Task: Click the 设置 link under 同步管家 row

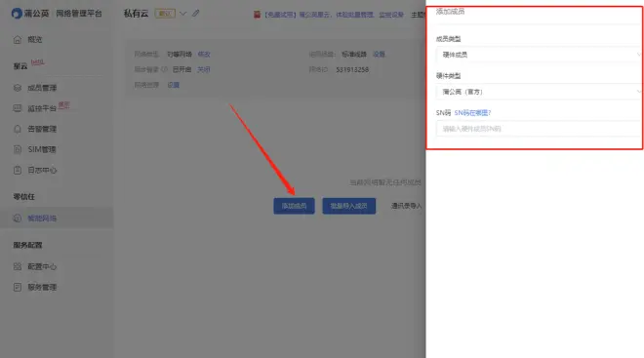Action: tap(174, 85)
